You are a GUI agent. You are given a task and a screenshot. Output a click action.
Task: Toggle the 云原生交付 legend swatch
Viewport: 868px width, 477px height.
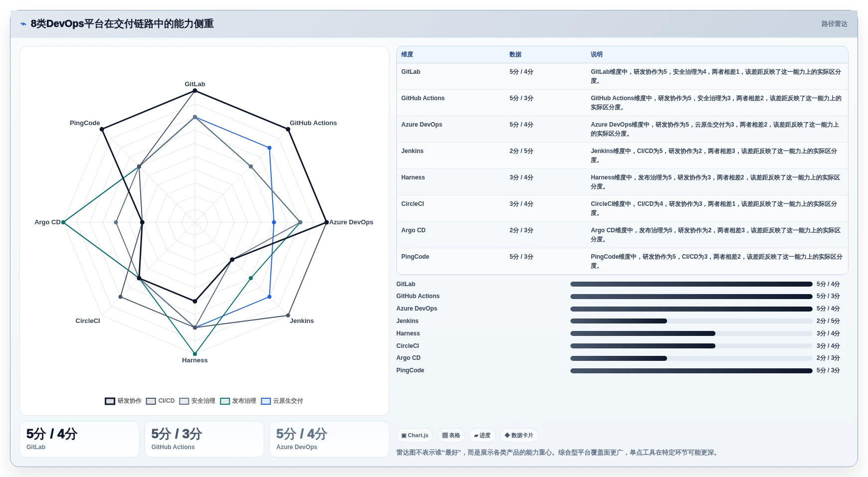(266, 401)
